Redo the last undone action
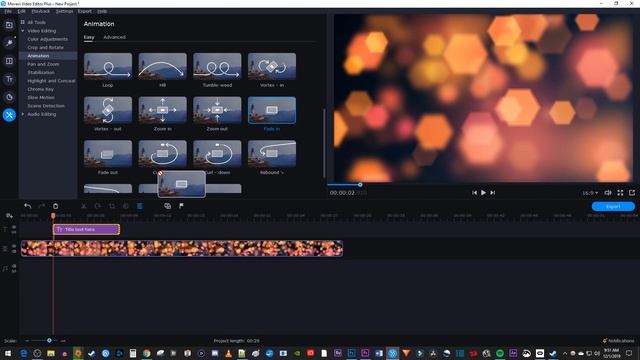Screen dimensions: 640x360 point(41,206)
